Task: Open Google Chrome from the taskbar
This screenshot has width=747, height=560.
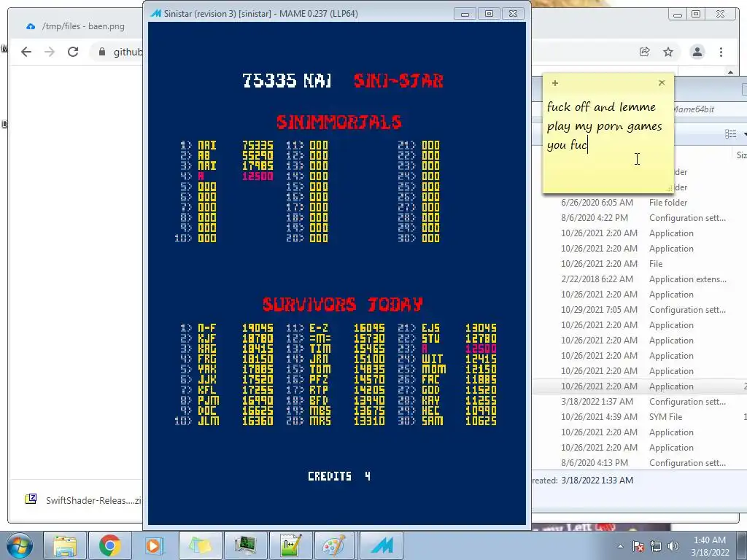Action: pyautogui.click(x=110, y=545)
